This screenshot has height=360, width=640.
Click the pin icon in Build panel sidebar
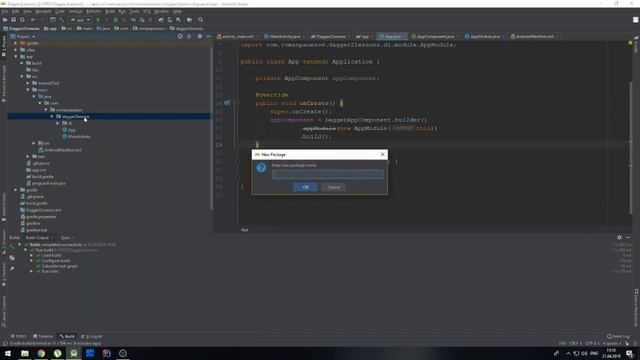[x=12, y=269]
